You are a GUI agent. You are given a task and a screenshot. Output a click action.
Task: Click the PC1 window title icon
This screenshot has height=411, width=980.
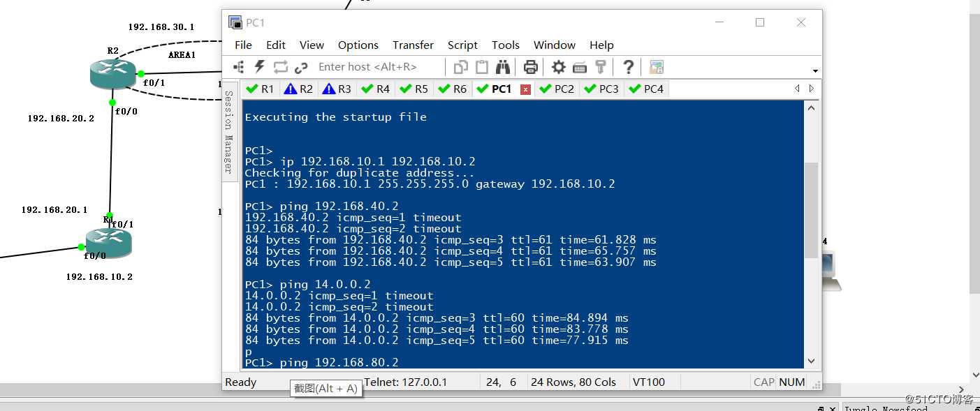pos(235,22)
